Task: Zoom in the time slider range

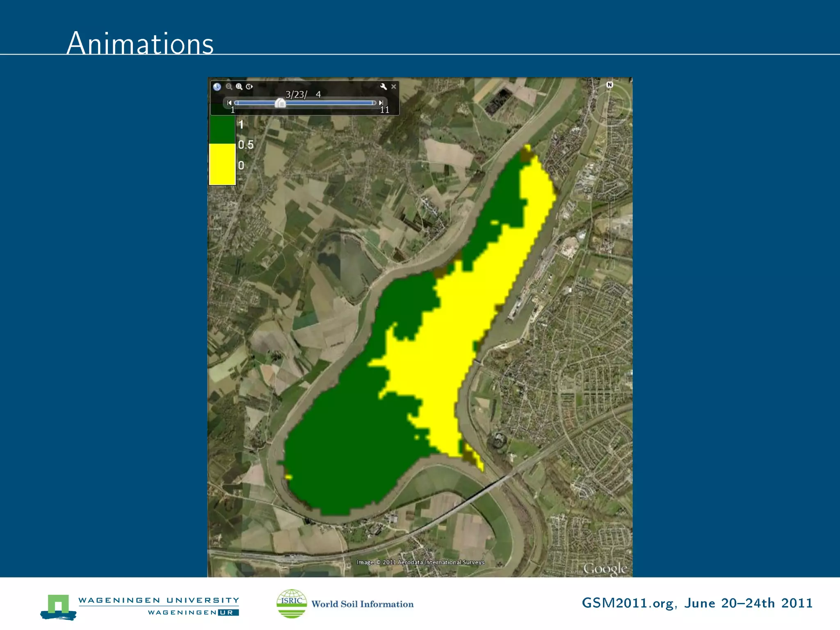Action: [x=239, y=87]
